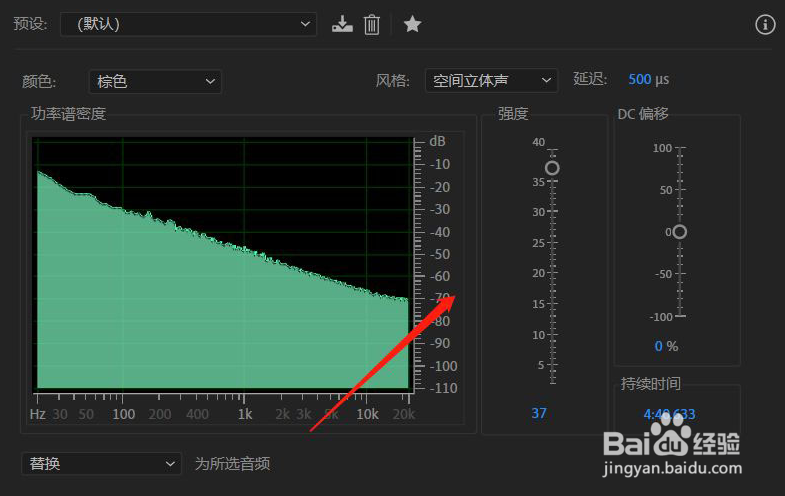Save the current settings as a preset
The image size is (785, 496).
pyautogui.click(x=342, y=24)
